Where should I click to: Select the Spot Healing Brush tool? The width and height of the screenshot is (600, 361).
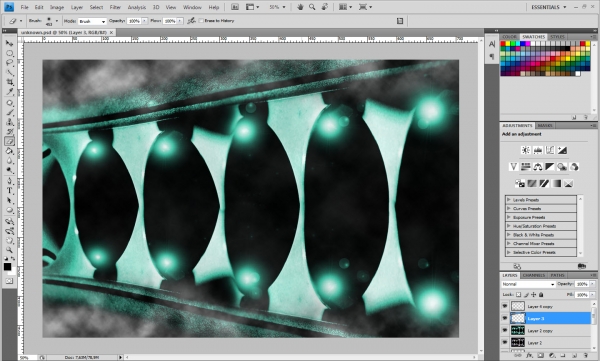[x=9, y=103]
